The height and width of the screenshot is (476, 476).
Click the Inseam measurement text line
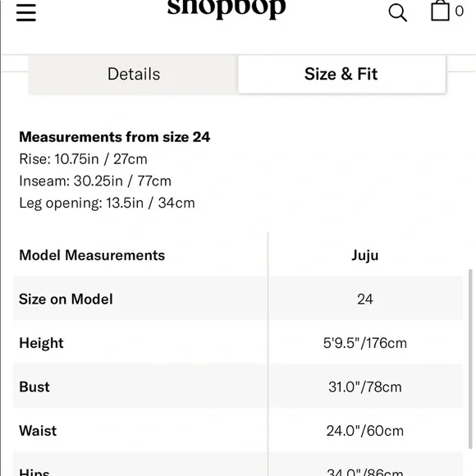95,181
